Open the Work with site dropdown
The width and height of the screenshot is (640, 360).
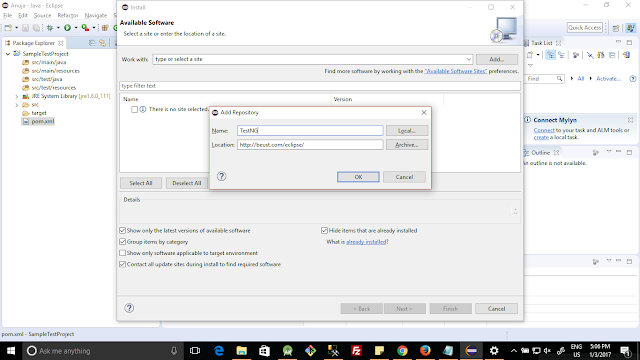click(x=468, y=59)
